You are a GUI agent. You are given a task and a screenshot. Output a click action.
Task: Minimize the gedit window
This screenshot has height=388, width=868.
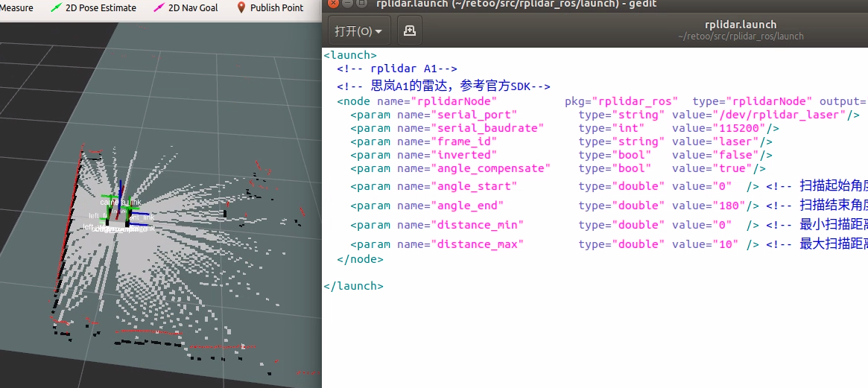coord(346,3)
